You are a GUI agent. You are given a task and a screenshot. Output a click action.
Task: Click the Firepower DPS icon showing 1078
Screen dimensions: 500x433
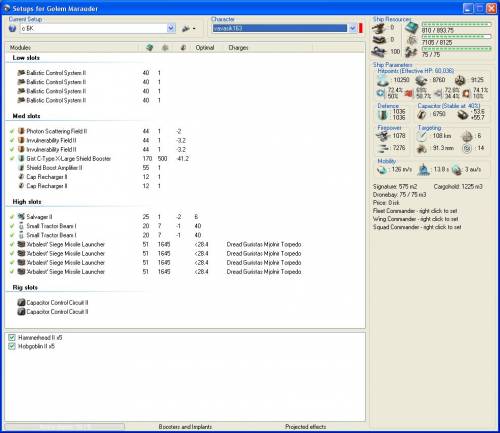(x=383, y=136)
